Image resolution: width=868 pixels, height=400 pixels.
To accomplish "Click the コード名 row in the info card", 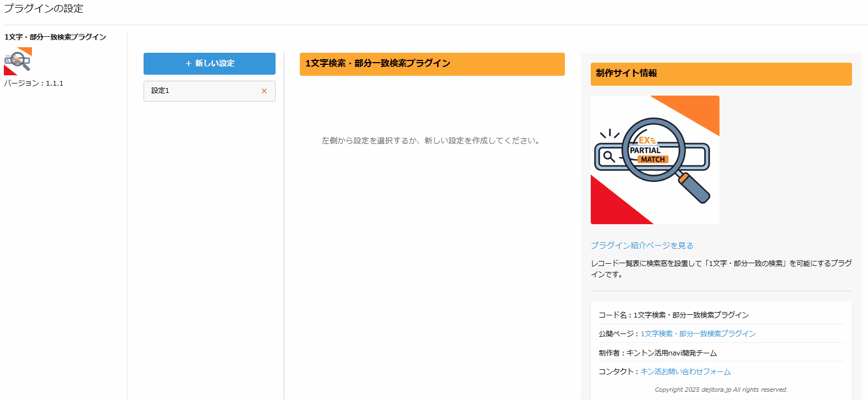I will [673, 315].
